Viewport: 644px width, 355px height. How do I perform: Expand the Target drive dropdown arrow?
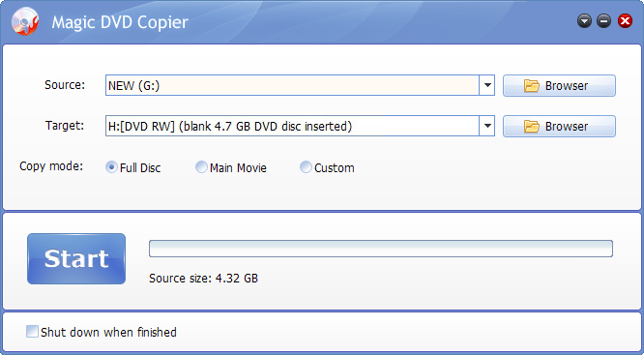click(x=487, y=126)
